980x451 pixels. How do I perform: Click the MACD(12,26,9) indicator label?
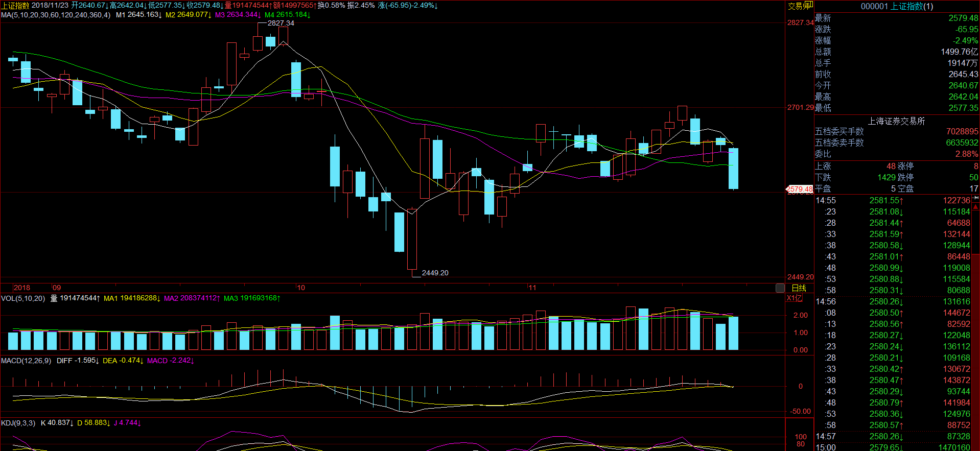pyautogui.click(x=26, y=361)
